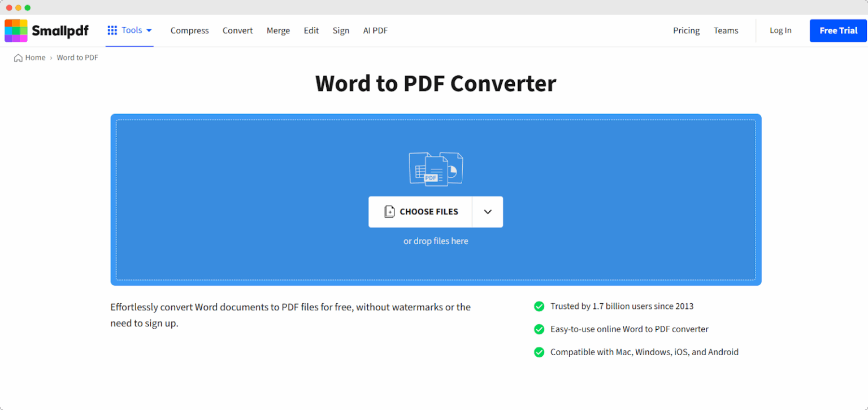Open the Pricing page

[686, 30]
